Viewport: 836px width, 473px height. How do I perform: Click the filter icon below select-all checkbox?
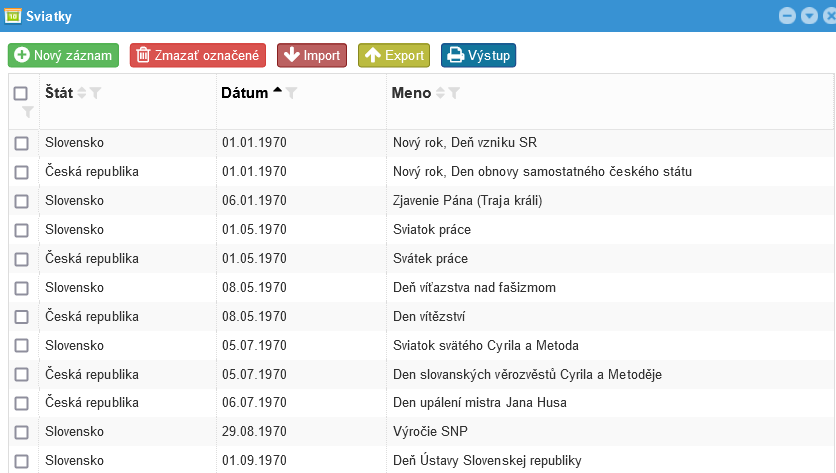point(28,112)
